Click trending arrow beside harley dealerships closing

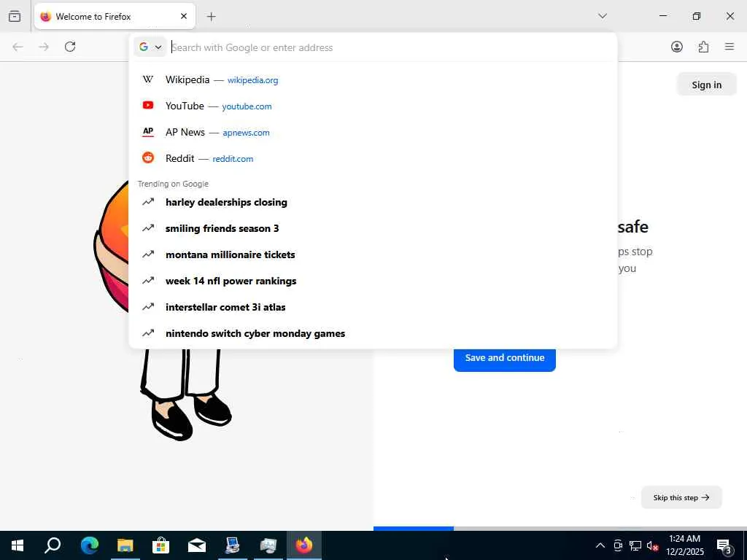tap(148, 202)
